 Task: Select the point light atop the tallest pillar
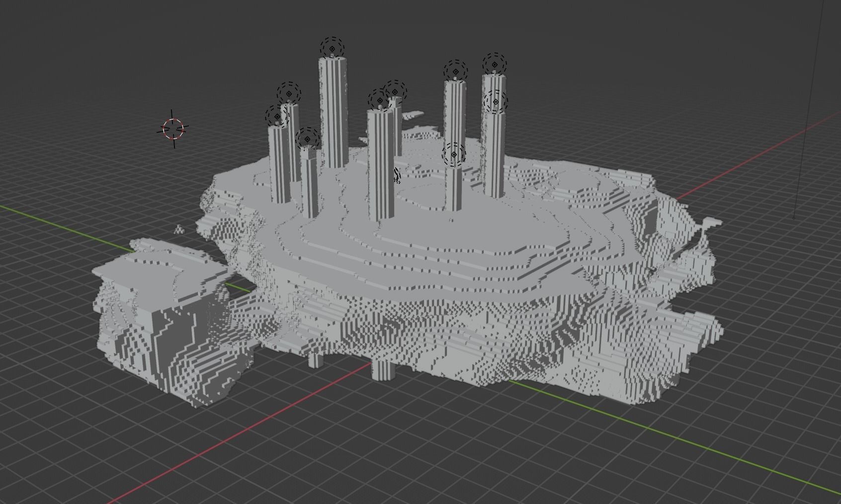point(332,49)
